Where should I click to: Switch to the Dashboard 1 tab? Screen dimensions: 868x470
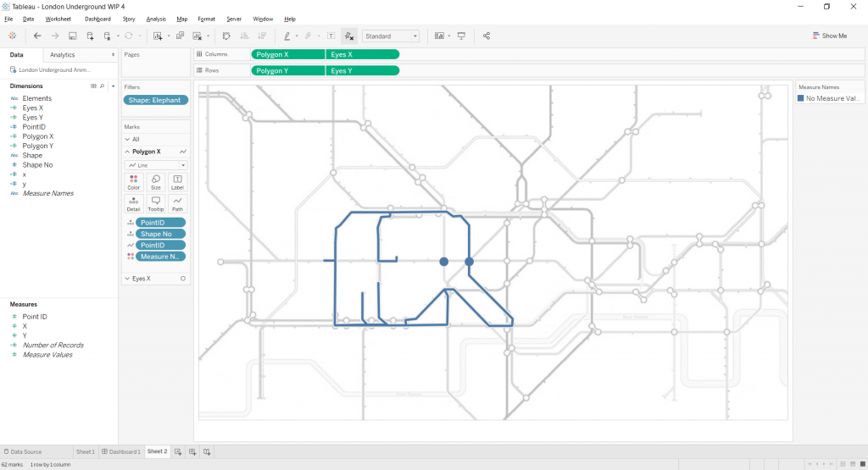point(120,451)
